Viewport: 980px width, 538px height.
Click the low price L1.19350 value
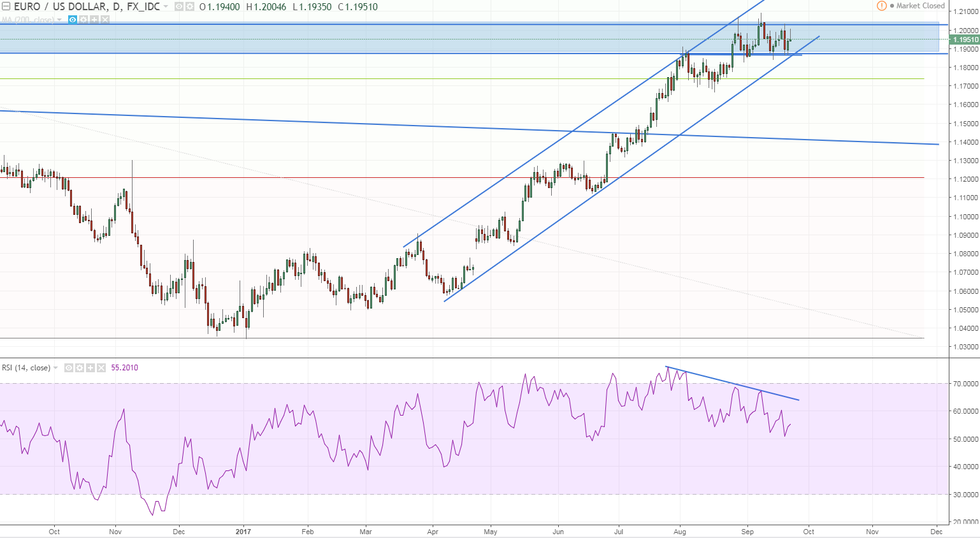click(x=312, y=7)
